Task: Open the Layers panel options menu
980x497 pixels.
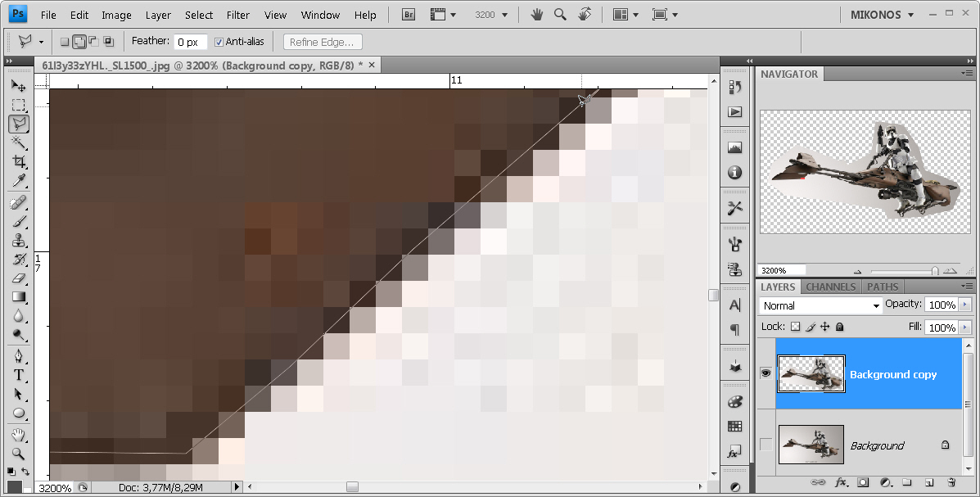Action: (968, 286)
